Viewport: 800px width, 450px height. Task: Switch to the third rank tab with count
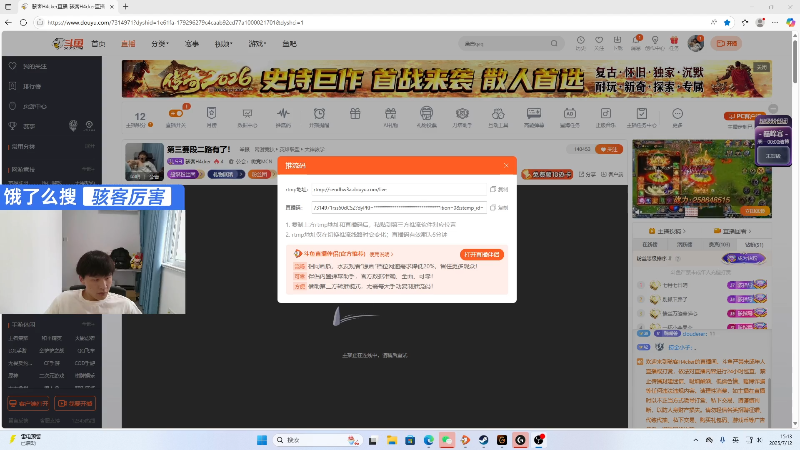[719, 244]
